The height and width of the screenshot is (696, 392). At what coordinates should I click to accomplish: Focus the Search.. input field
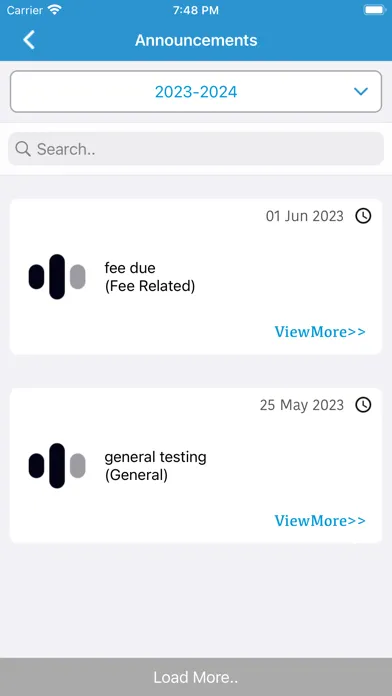tap(196, 149)
